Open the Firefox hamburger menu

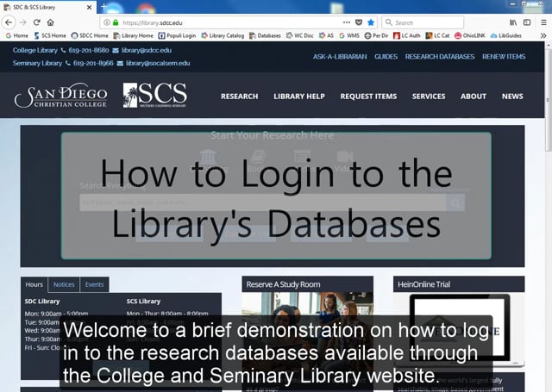[x=543, y=22]
